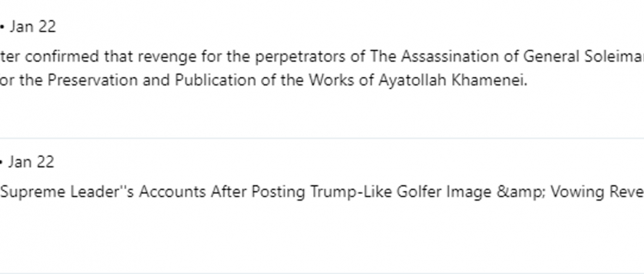Click the 'Works of Ayatollah Khamenei' text line

click(264, 80)
